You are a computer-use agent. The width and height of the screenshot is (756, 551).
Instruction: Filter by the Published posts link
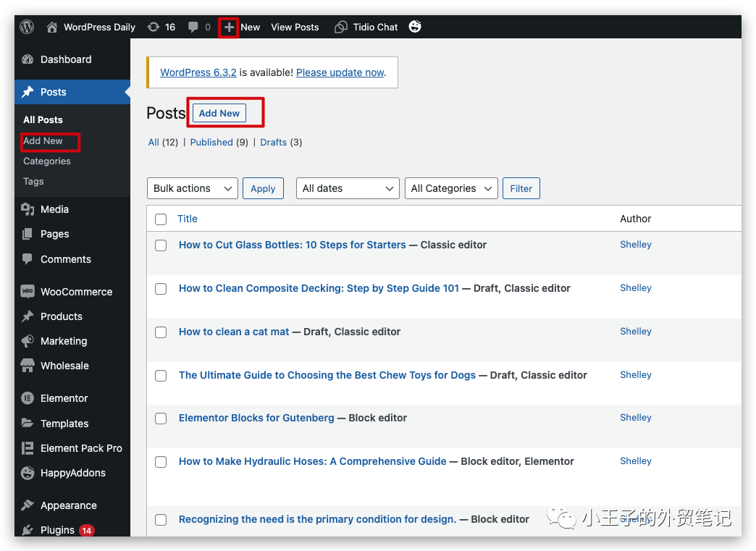[211, 142]
